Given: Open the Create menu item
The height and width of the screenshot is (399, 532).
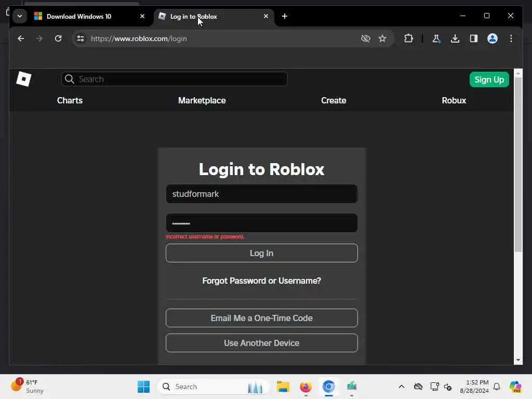Looking at the screenshot, I should 334,100.
